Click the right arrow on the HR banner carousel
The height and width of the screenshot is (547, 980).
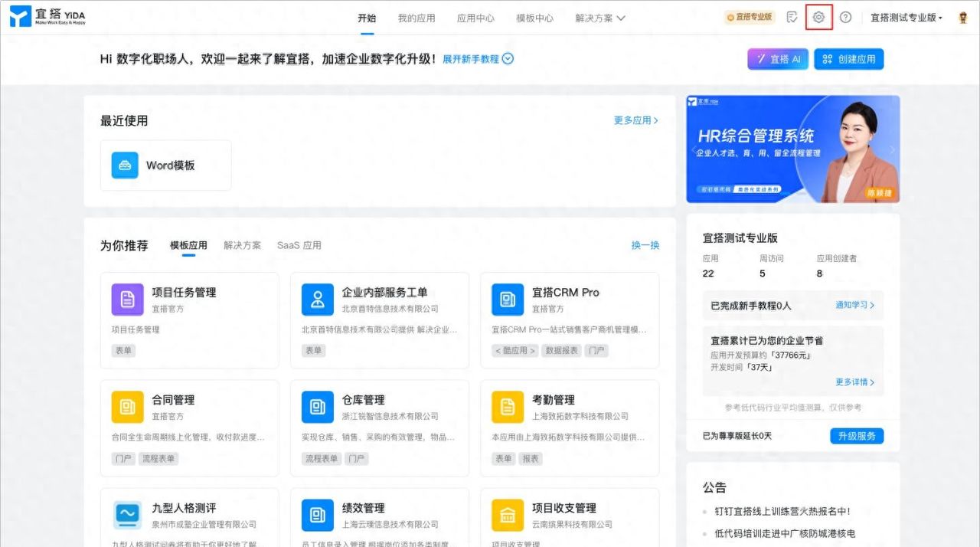tap(893, 150)
